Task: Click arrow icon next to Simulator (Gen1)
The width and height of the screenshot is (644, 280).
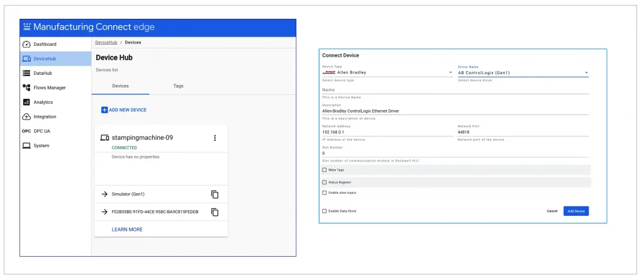Action: [104, 194]
